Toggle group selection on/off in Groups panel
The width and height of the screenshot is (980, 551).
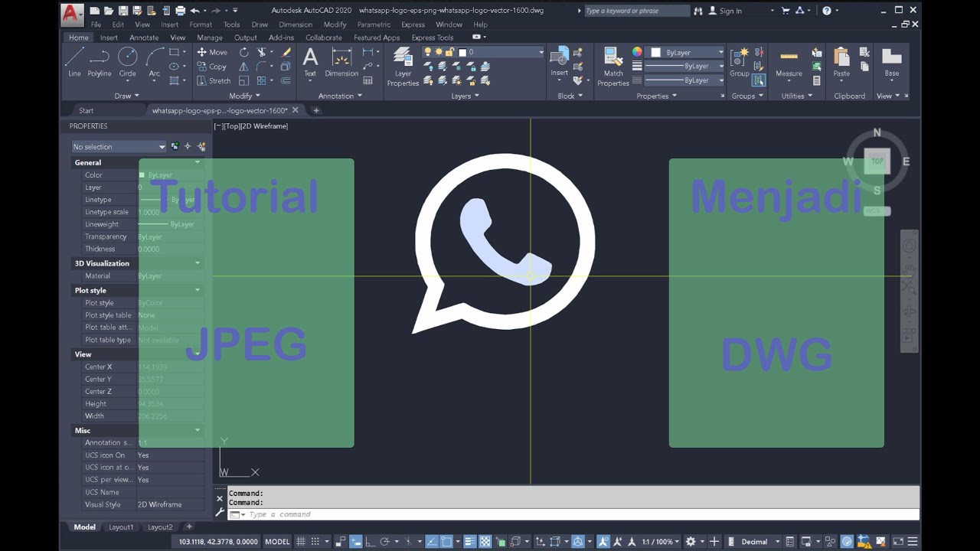pos(759,80)
